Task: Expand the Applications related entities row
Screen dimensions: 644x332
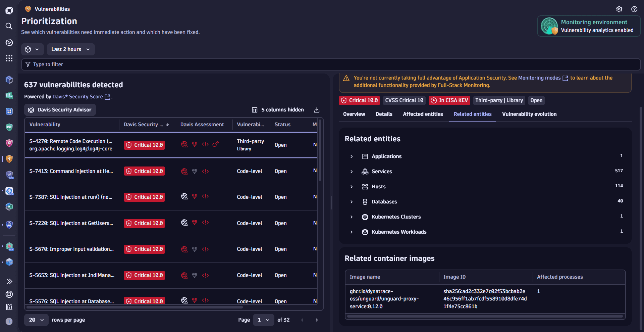Action: [x=352, y=156]
